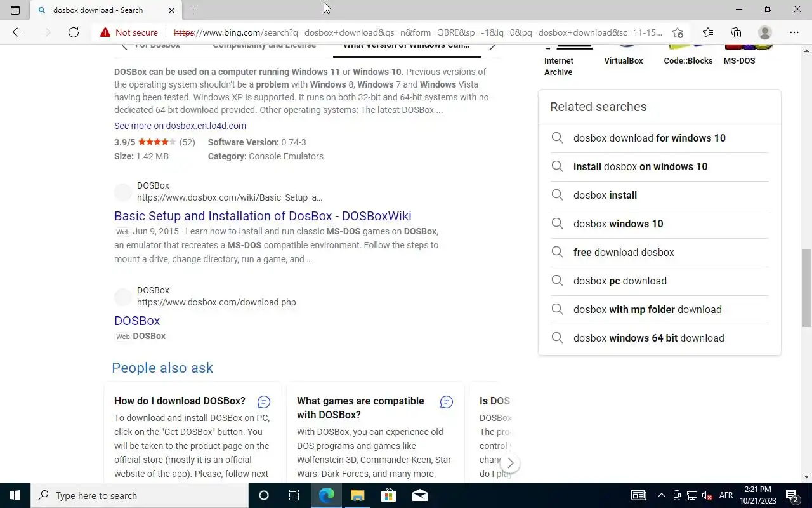Screen dimensions: 812x508
Task: Click the muted volume tray icon
Action: [706, 495]
